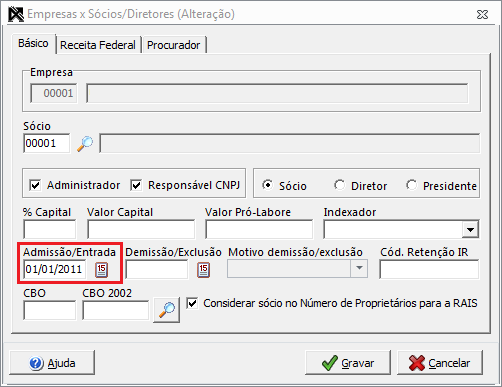The width and height of the screenshot is (502, 387).
Task: Select the Presidente radio button
Action: 411,185
